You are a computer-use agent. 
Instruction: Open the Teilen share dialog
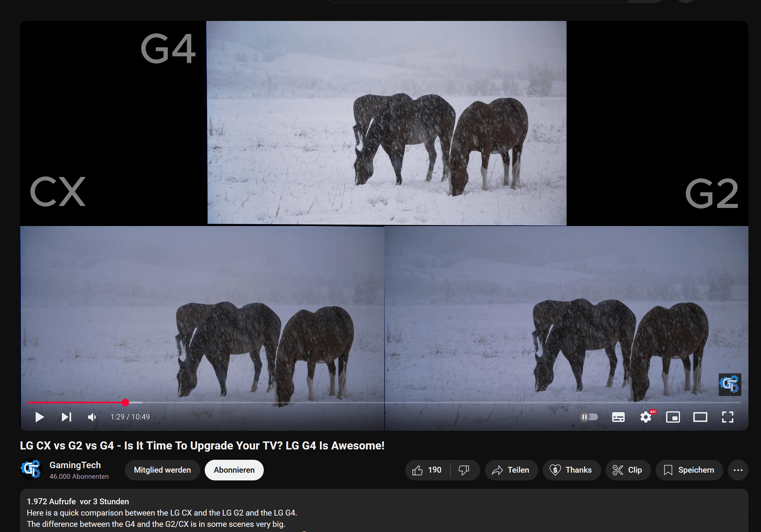(511, 470)
